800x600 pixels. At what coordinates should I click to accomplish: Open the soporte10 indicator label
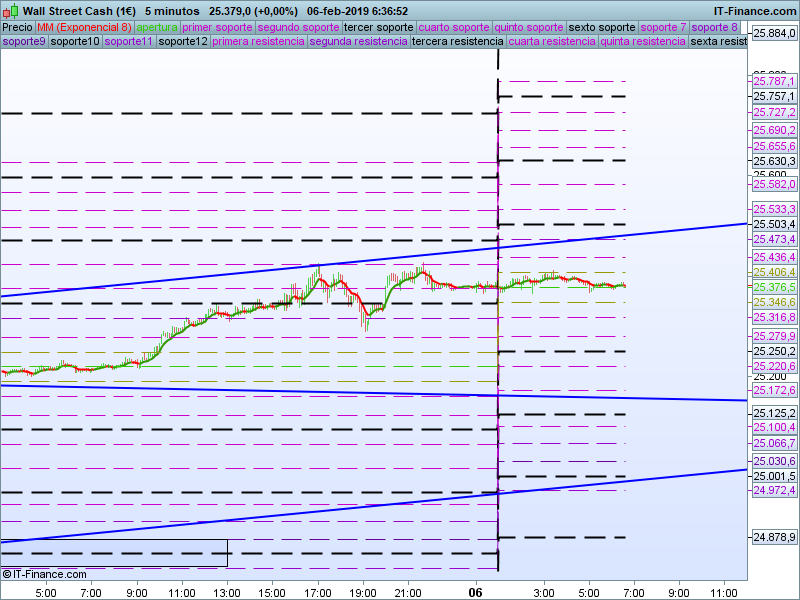[76, 41]
